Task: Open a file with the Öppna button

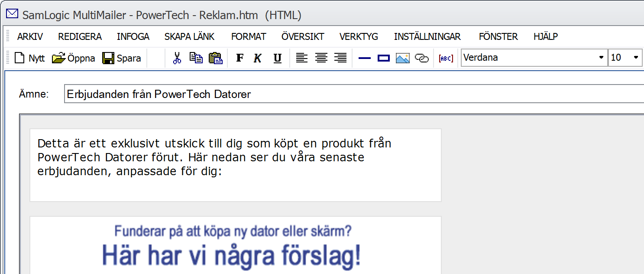Action: (x=74, y=58)
